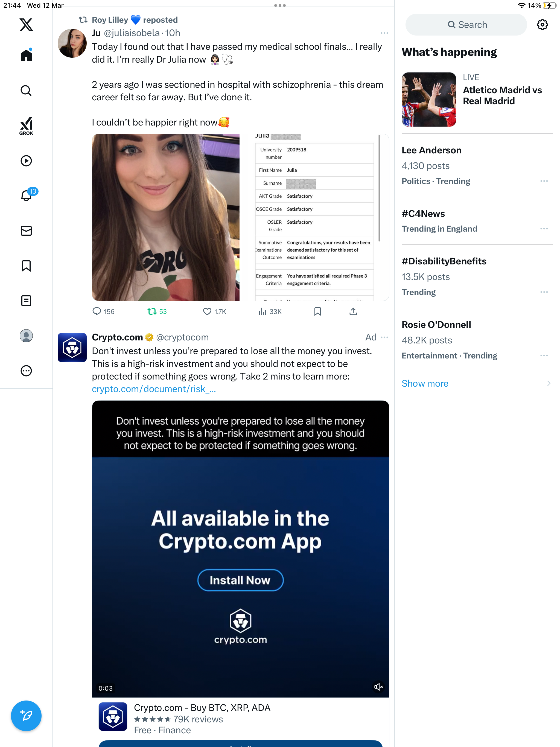
Task: Expand trends via Show more chevron
Action: point(549,383)
